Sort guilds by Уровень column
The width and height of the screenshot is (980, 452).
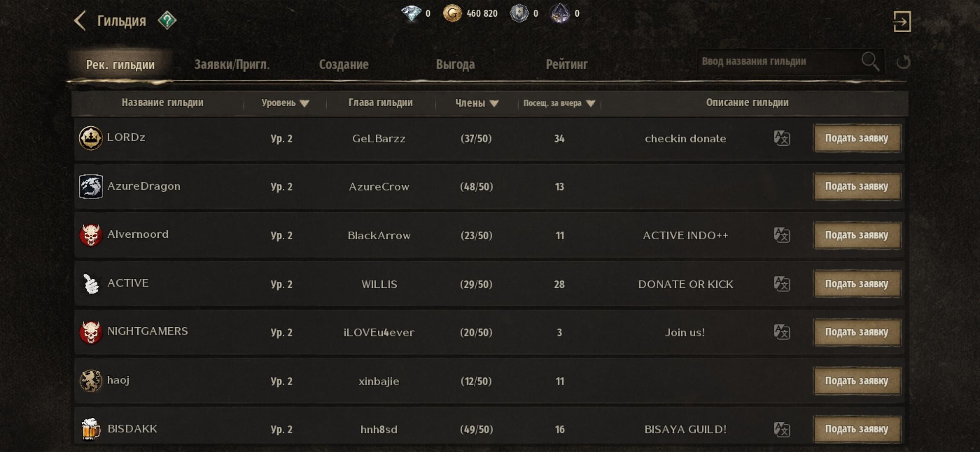285,103
